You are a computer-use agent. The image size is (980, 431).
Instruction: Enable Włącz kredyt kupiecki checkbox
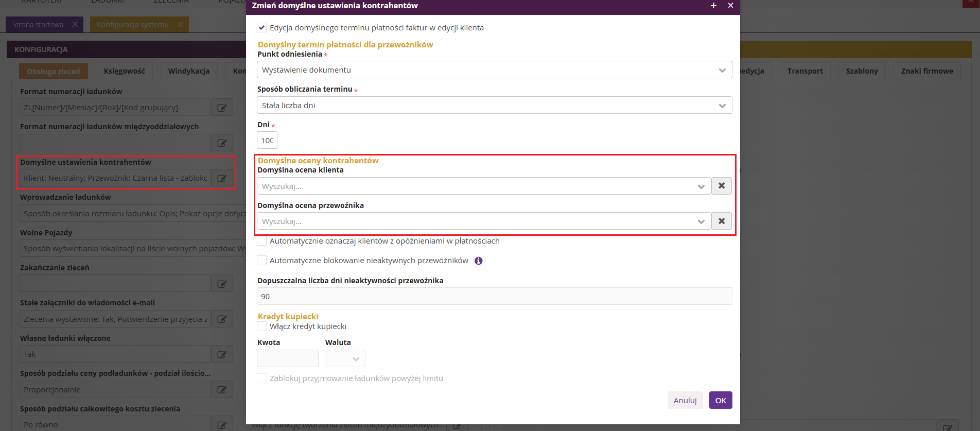262,326
